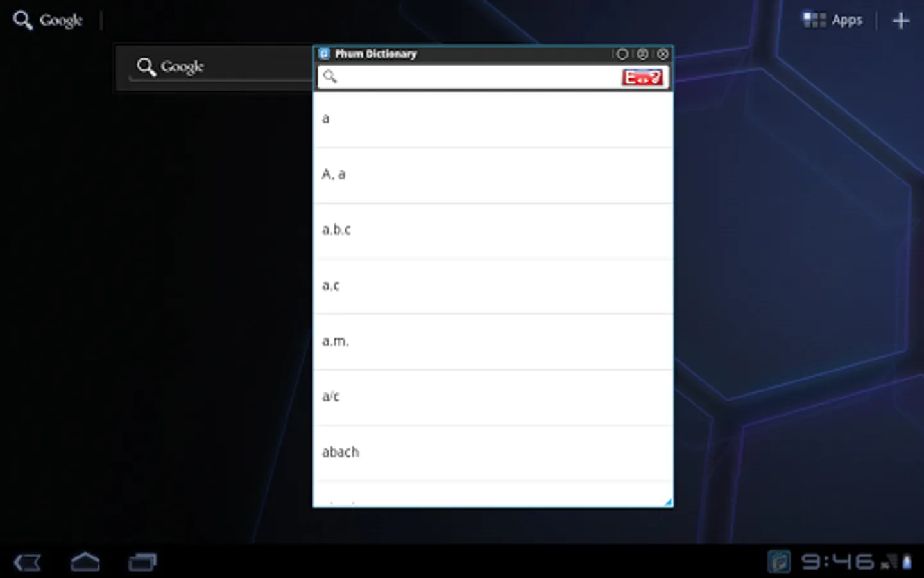Click the first circle button in dictionary title bar
Screen dimensions: 924x578
pos(622,54)
